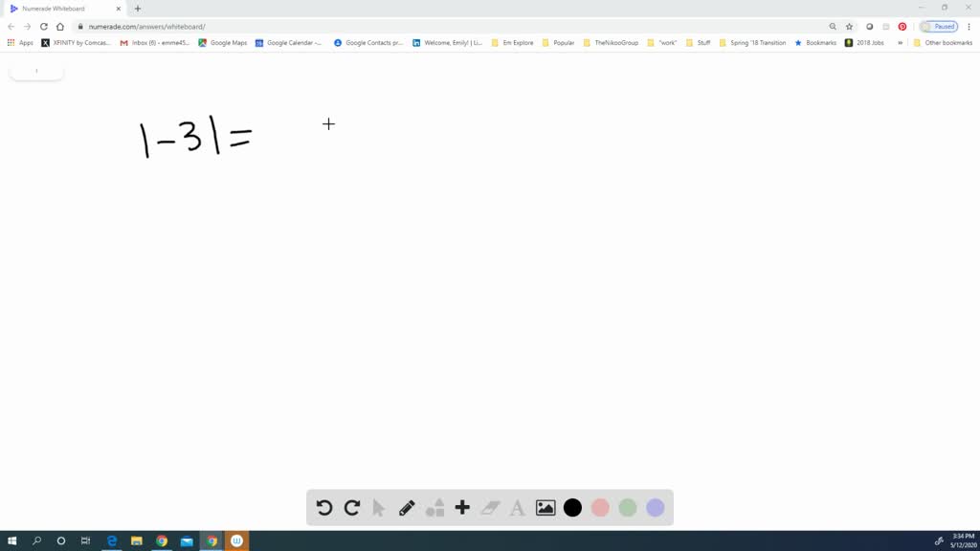Click the plus add tool in toolbar
The width and height of the screenshot is (980, 551).
pos(462,507)
